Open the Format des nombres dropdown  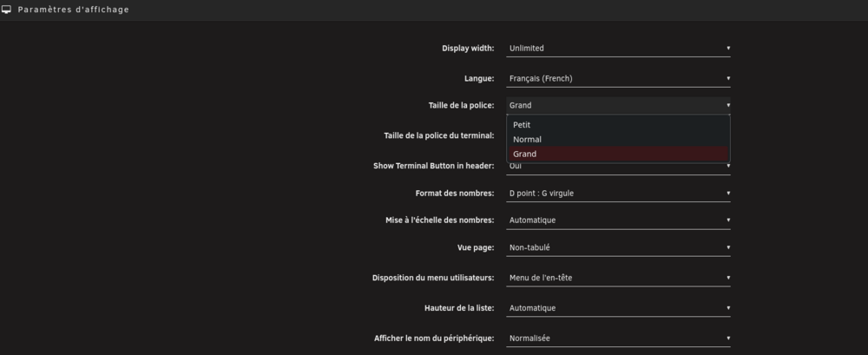click(x=618, y=194)
